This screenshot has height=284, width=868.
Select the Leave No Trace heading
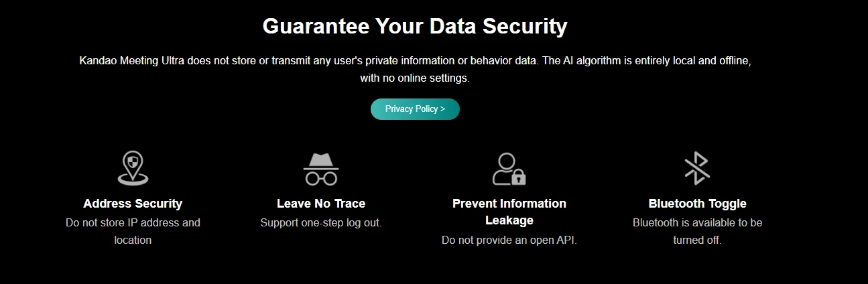321,204
